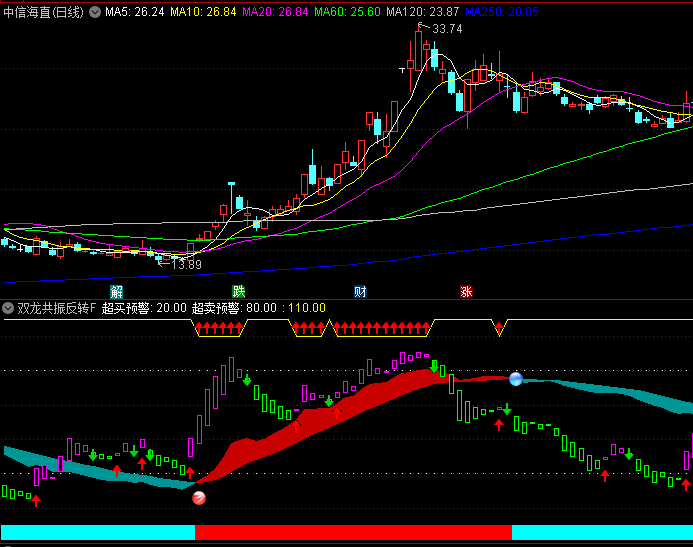This screenshot has width=693, height=547.
Task: Click the 超买预警: 20.00 label
Action: pyautogui.click(x=144, y=308)
